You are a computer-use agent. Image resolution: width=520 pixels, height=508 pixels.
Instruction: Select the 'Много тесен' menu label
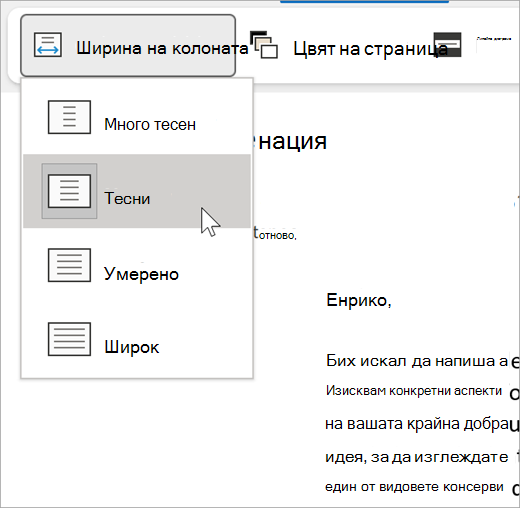coord(150,125)
